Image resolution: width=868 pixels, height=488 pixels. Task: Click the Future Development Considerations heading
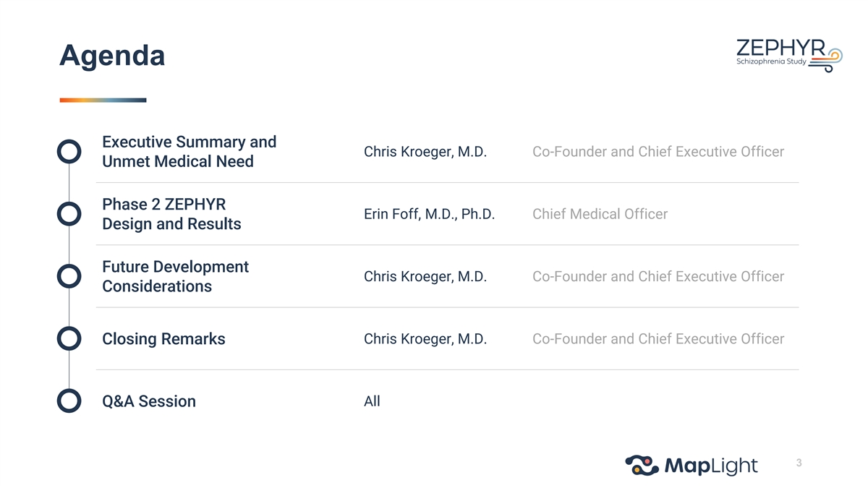click(175, 276)
